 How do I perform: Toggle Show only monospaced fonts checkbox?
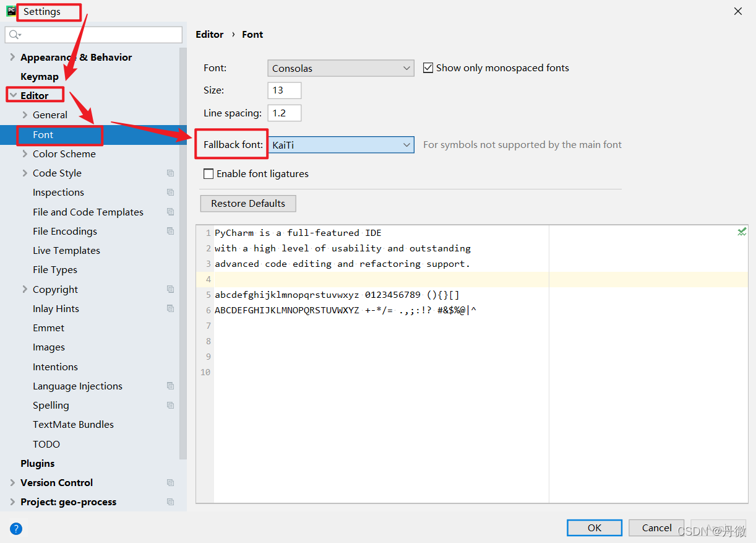click(x=428, y=68)
